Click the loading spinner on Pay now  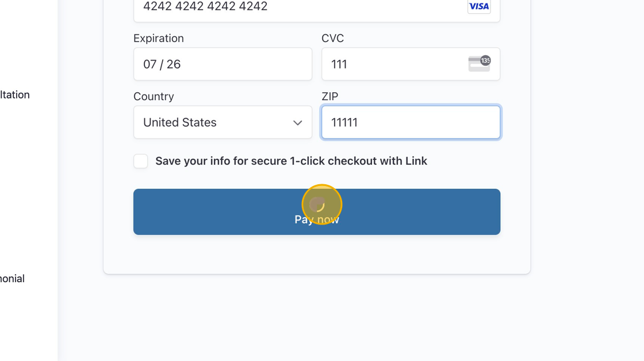317,204
